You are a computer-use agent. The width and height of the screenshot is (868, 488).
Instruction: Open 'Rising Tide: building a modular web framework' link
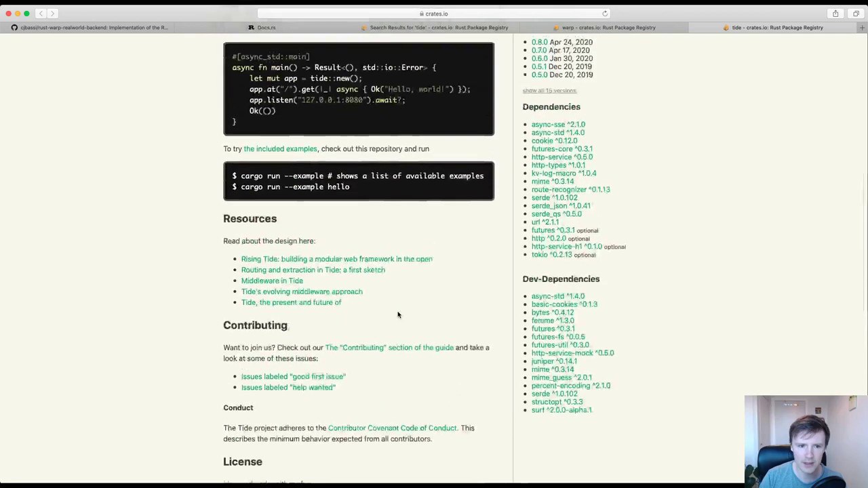336,259
